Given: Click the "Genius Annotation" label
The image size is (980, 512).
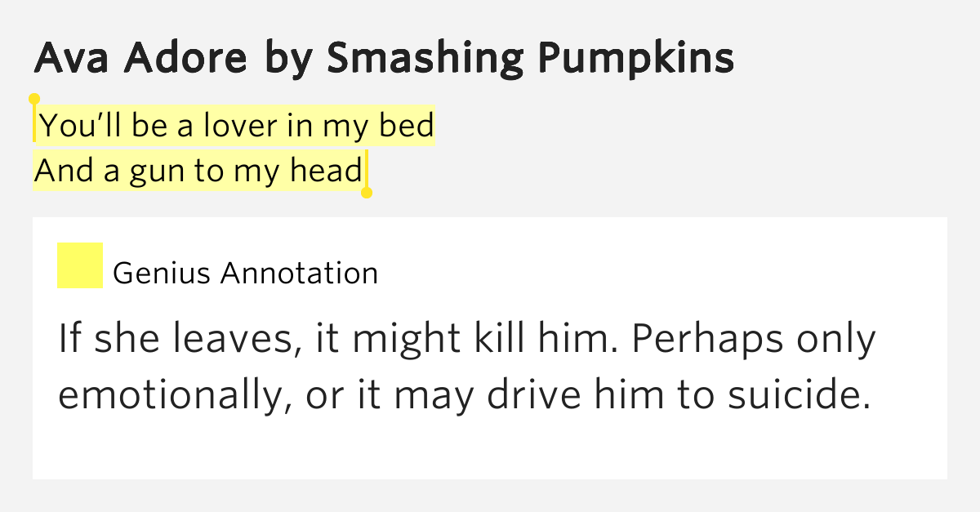Looking at the screenshot, I should click(x=246, y=273).
